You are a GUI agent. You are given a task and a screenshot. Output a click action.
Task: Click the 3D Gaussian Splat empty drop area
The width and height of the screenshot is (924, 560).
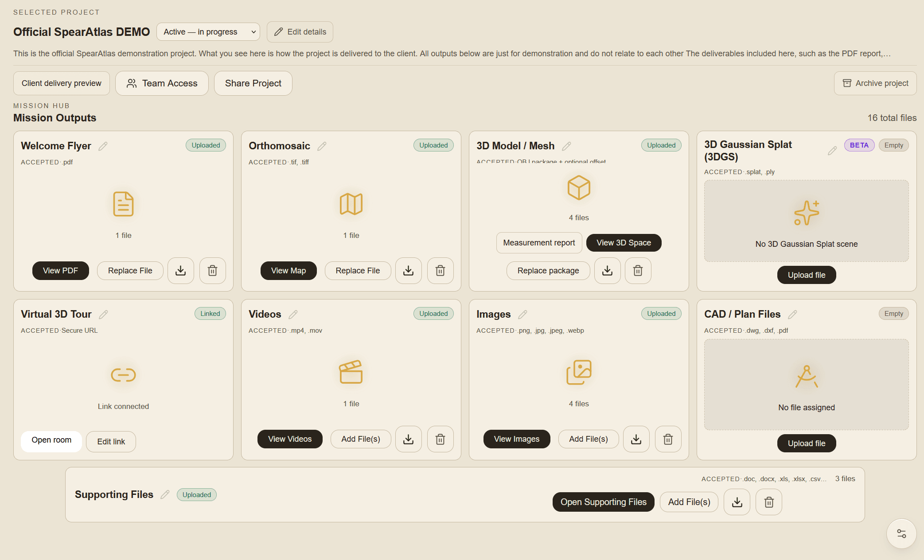pos(807,221)
